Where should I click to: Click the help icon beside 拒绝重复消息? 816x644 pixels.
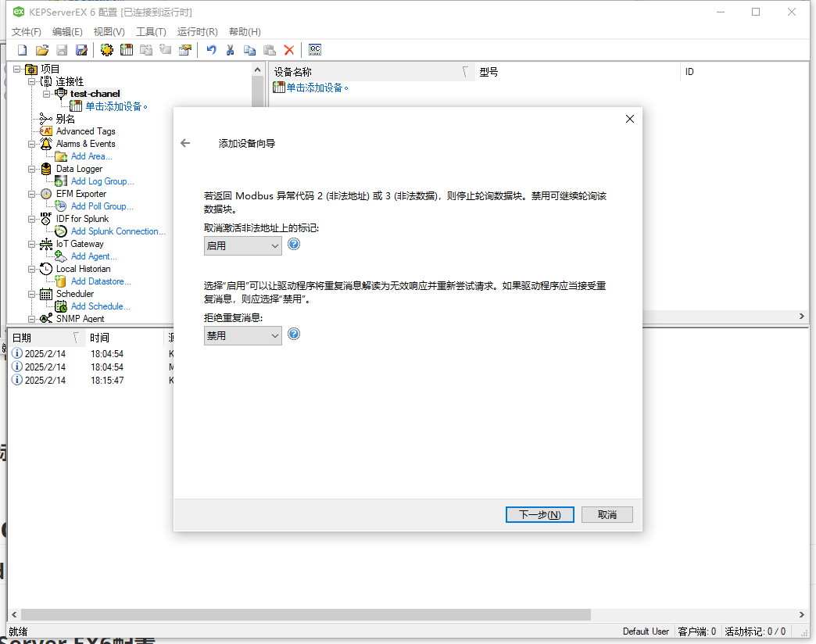pyautogui.click(x=294, y=334)
